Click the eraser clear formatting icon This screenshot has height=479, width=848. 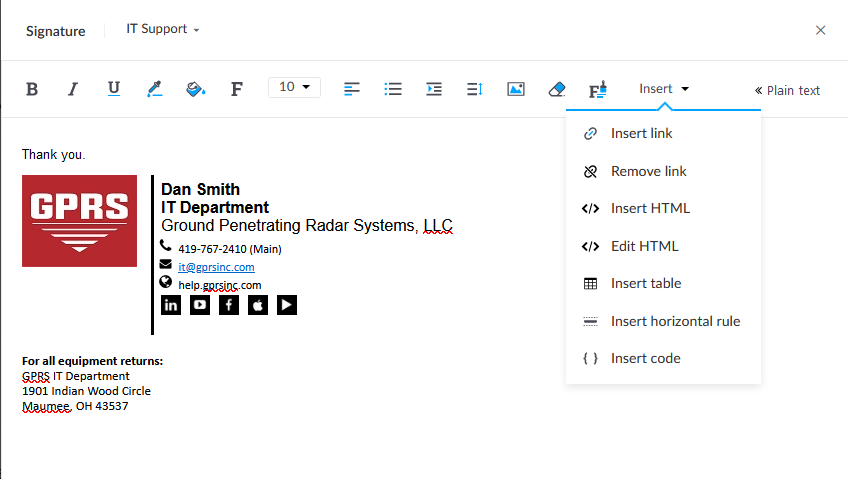point(557,89)
